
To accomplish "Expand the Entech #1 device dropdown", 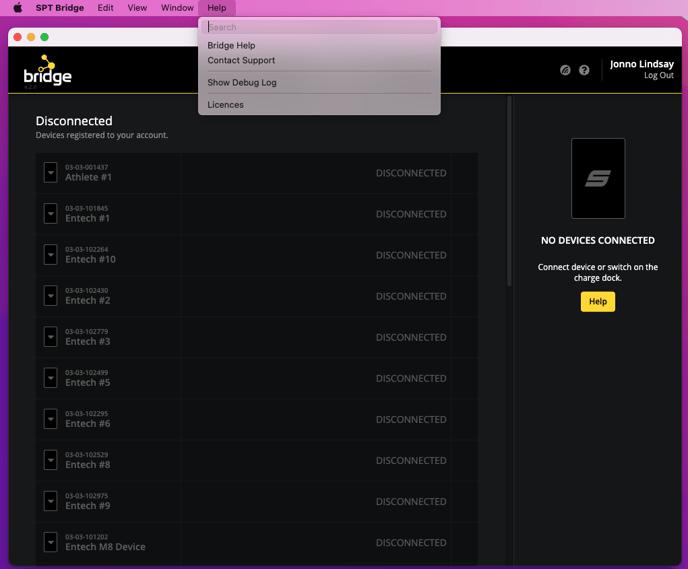I will (x=50, y=214).
